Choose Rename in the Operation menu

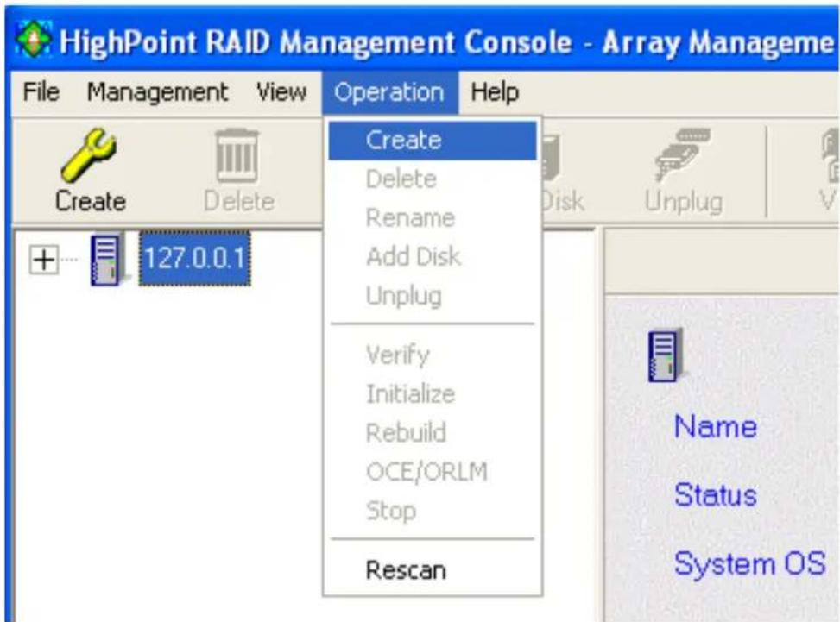point(433,218)
